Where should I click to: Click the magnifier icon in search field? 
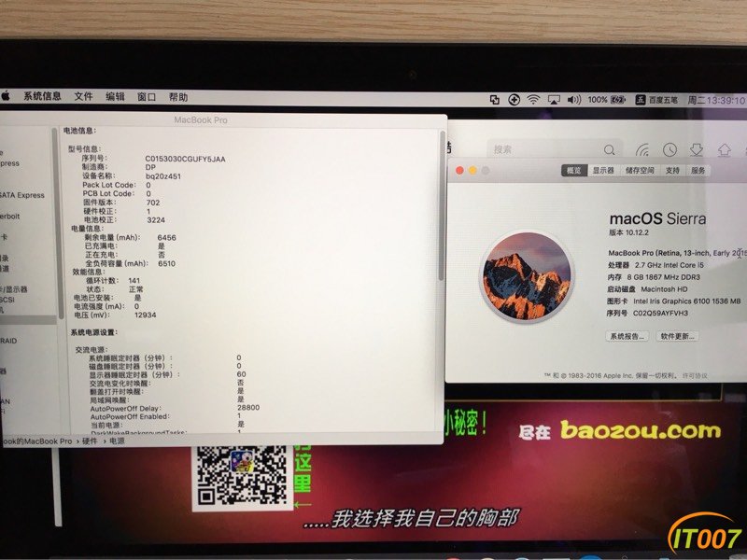pos(609,150)
